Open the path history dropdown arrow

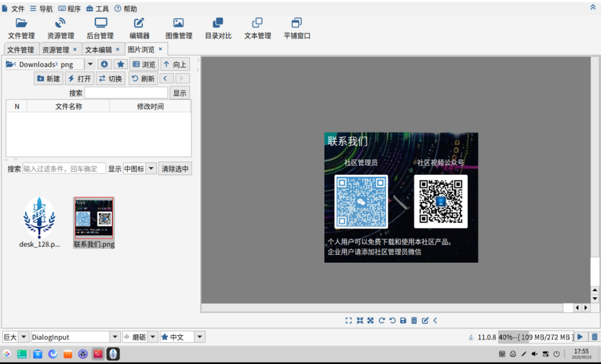[90, 65]
